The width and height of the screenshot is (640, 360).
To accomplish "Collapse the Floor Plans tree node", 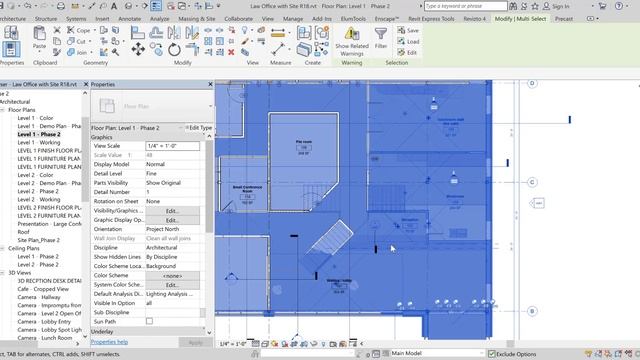I will click(2, 110).
